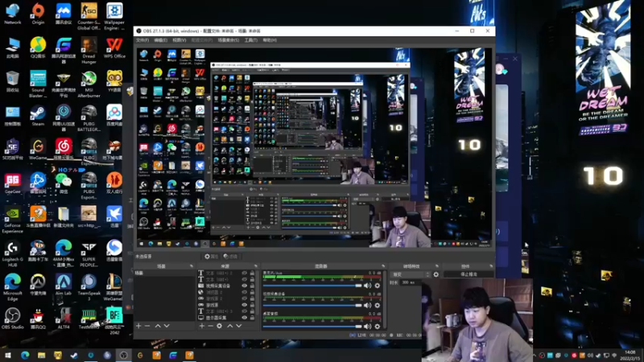644x362 pixels.
Task: Move the source down with the down arrow
Action: tap(238, 326)
